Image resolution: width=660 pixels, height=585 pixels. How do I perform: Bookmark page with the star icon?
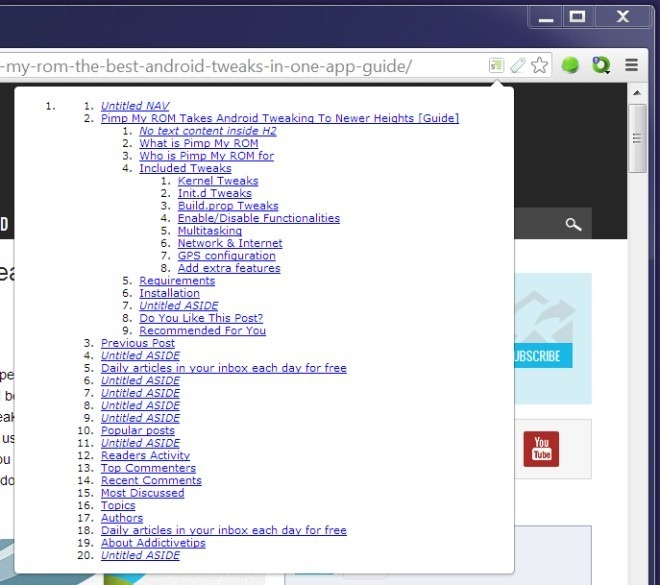click(x=539, y=65)
